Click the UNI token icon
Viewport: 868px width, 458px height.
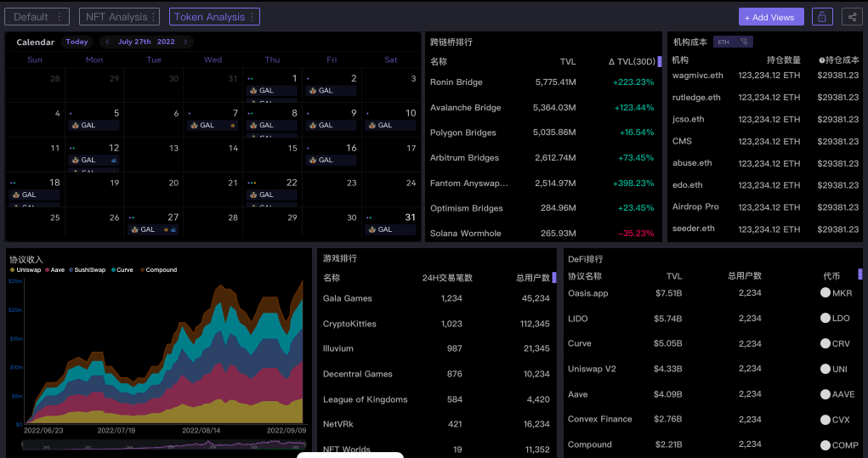825,369
